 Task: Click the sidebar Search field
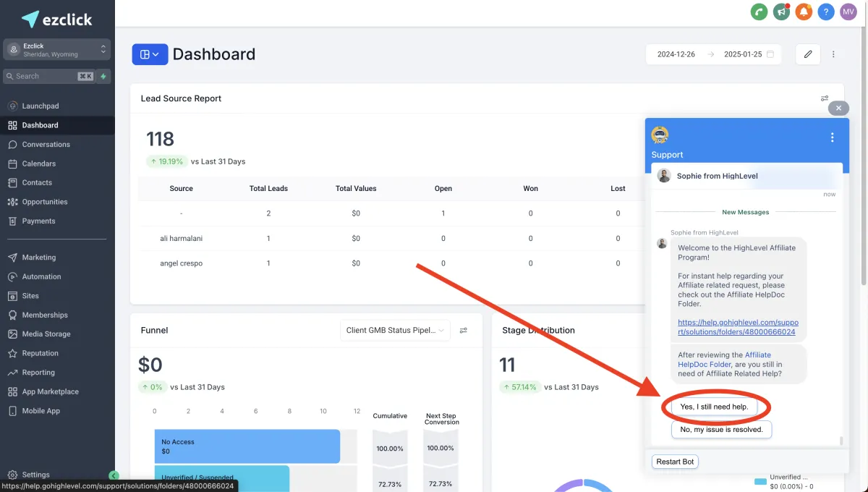(48, 76)
